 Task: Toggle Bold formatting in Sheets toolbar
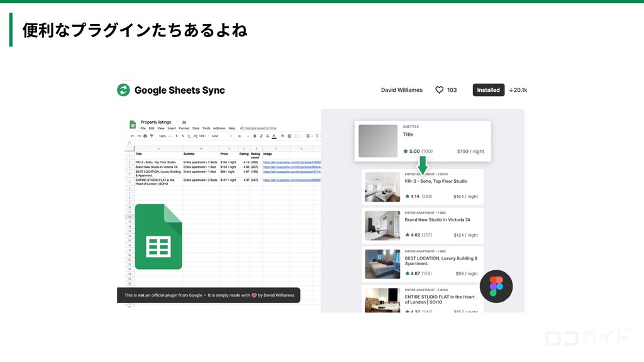pos(255,136)
